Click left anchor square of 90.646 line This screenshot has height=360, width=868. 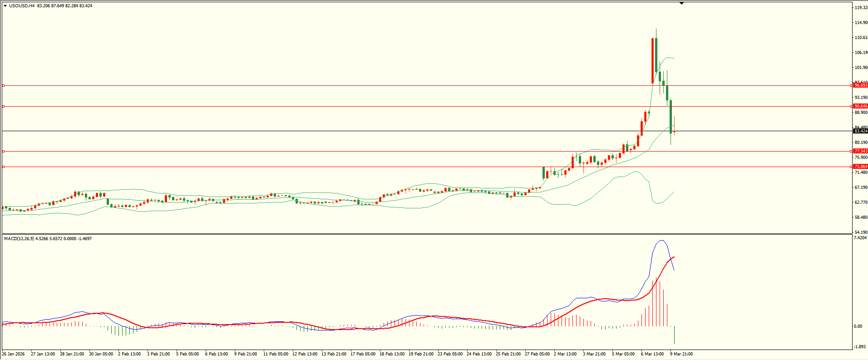(4, 106)
